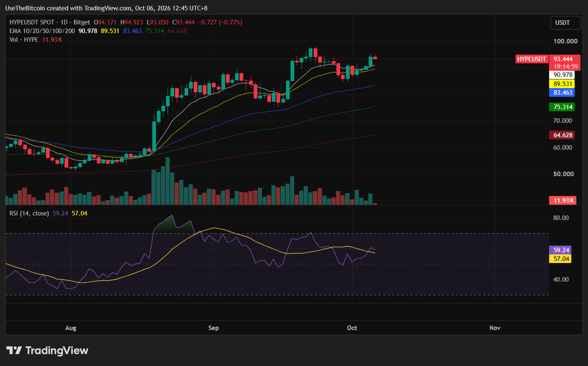588x366 pixels.
Task: Click the Vol · HYPE indicator legend
Action: (24, 40)
